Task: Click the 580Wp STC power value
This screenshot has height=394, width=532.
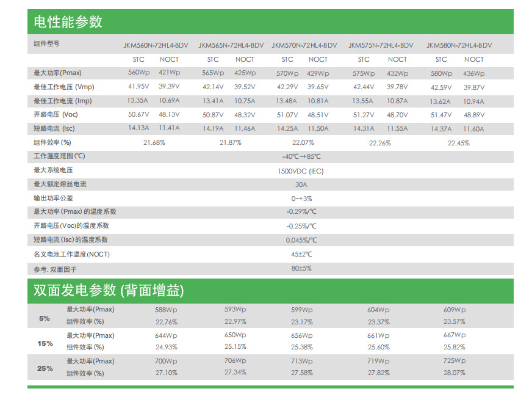Action: pos(442,73)
